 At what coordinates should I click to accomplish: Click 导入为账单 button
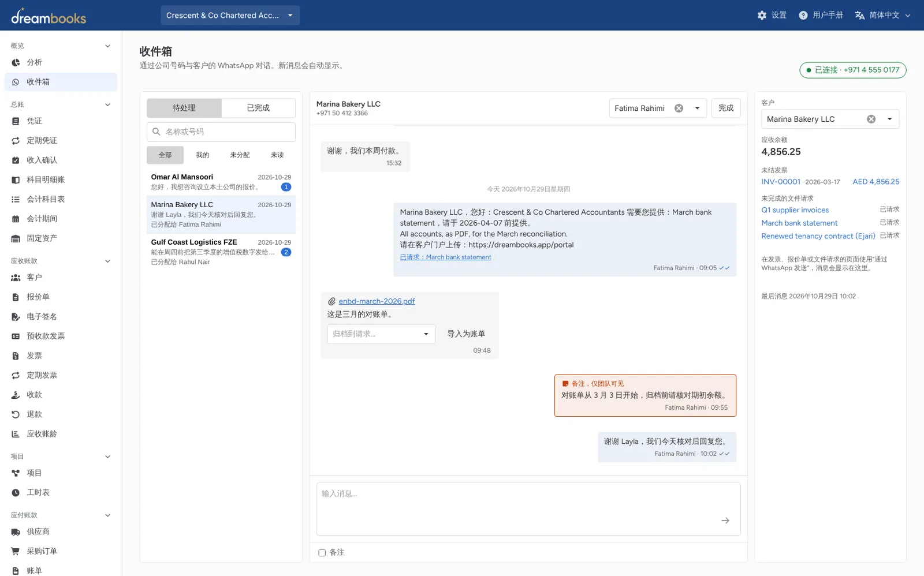click(466, 334)
